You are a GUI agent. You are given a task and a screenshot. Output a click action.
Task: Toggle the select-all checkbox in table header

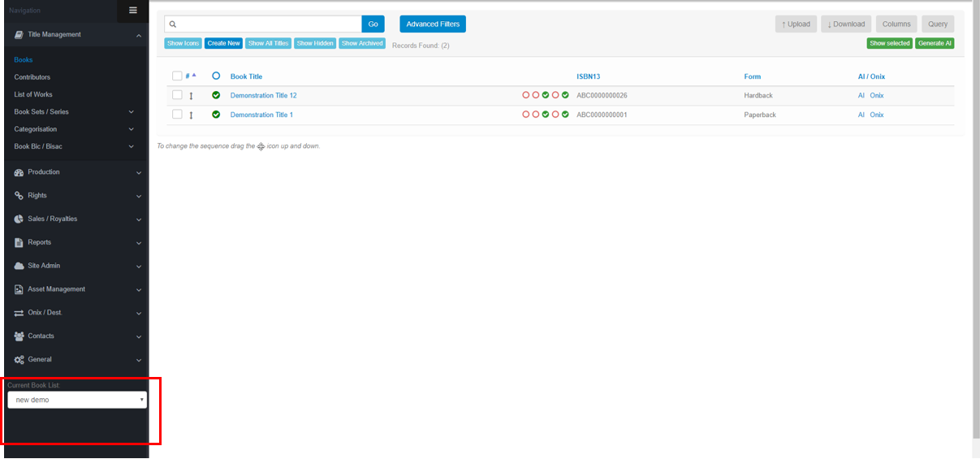(177, 76)
